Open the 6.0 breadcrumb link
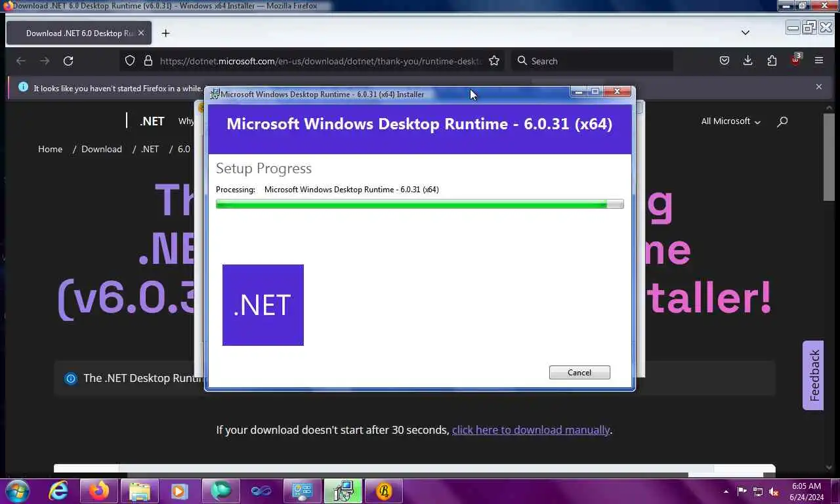Viewport: 840px width, 504px height. tap(184, 149)
